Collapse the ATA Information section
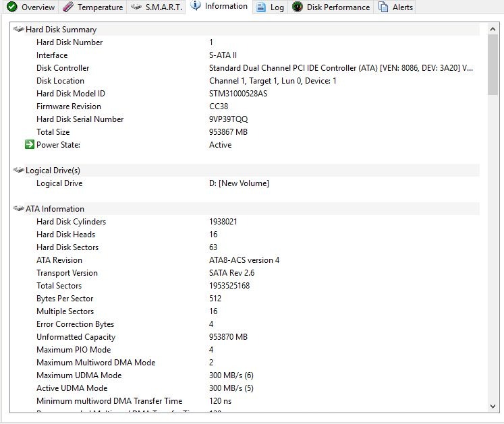This screenshot has width=504, height=424. pos(18,209)
